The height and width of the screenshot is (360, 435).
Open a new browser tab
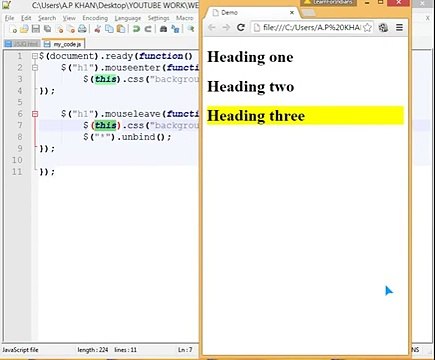click(309, 13)
